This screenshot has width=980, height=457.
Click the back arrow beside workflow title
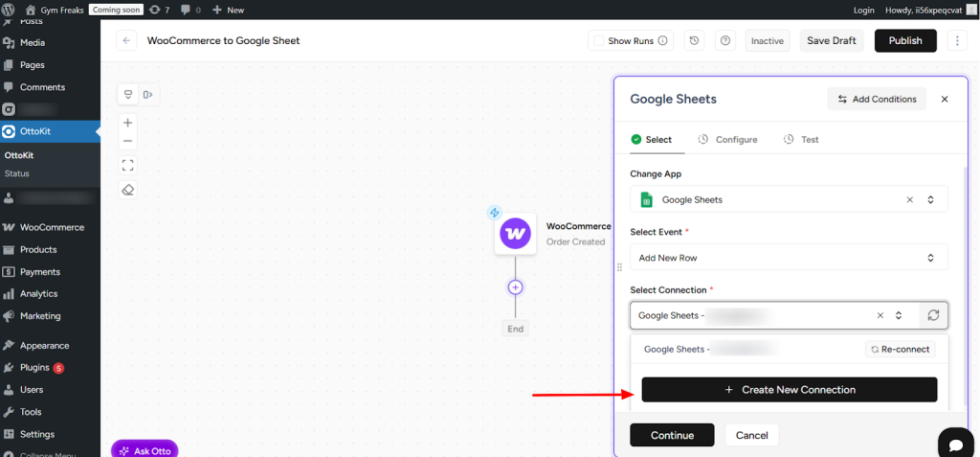[x=127, y=41]
